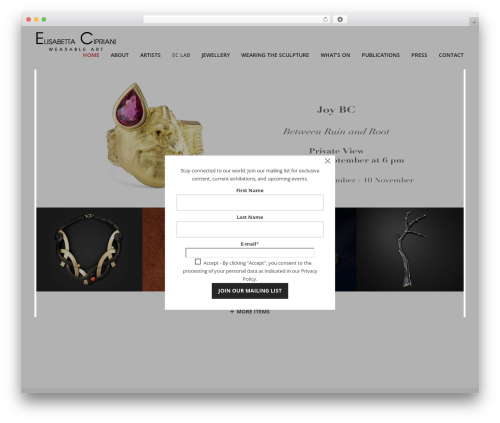
Task: Tick the Accept privacy consent checkbox
Action: click(x=198, y=262)
